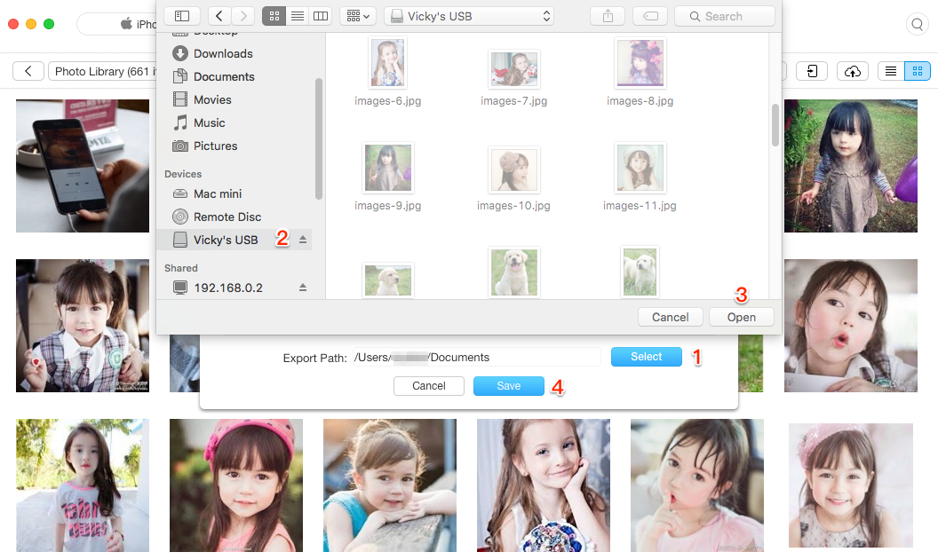Select the sitting puppy photo in the dialog

[514, 272]
